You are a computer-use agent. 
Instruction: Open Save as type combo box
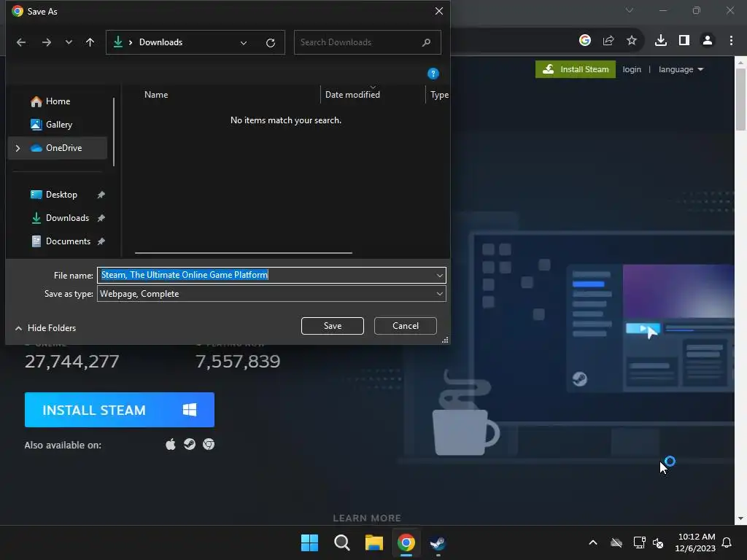pyautogui.click(x=271, y=294)
